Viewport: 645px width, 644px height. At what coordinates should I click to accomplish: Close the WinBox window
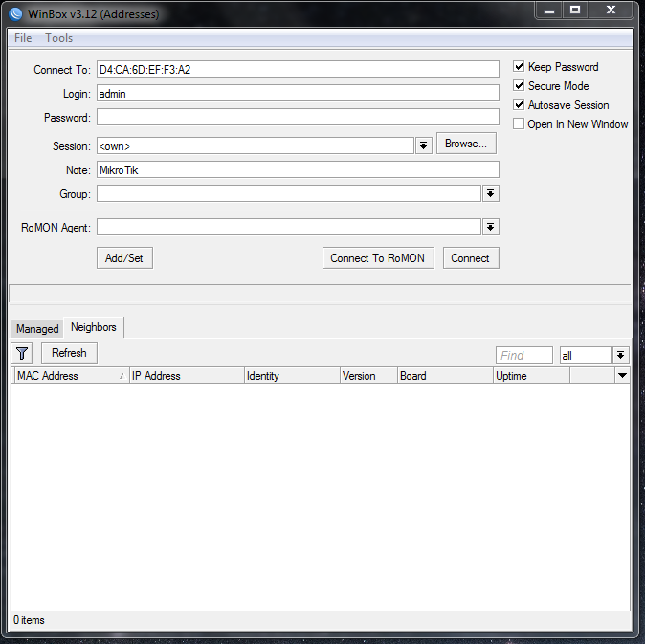coord(611,11)
